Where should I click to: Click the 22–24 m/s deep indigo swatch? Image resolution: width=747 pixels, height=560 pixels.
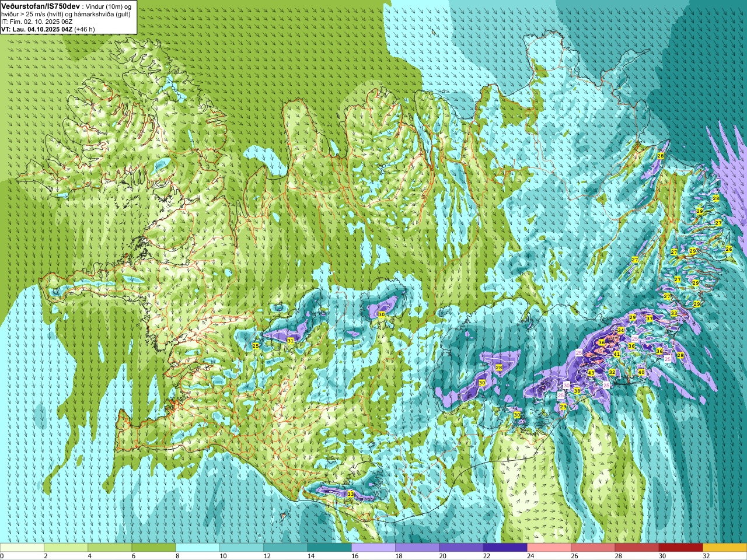tap(505, 548)
